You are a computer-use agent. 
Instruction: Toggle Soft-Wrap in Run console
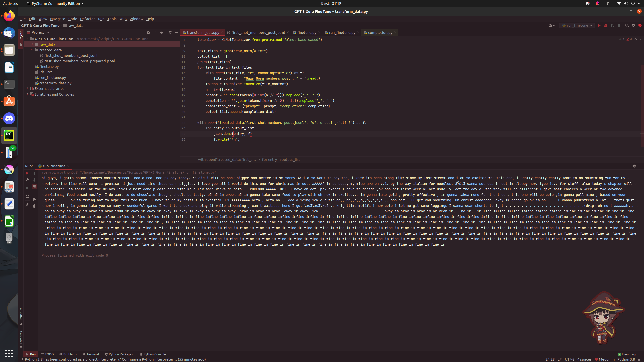[34, 187]
